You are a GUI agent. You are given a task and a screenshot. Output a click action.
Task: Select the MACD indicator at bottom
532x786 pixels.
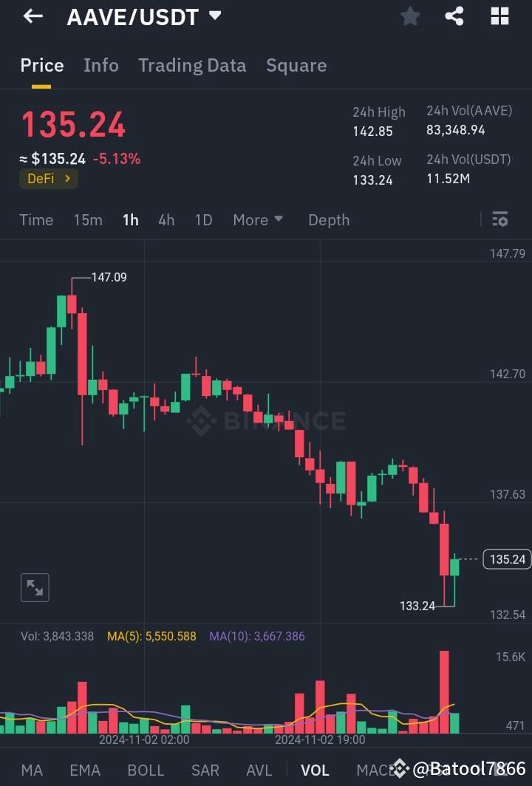377,770
